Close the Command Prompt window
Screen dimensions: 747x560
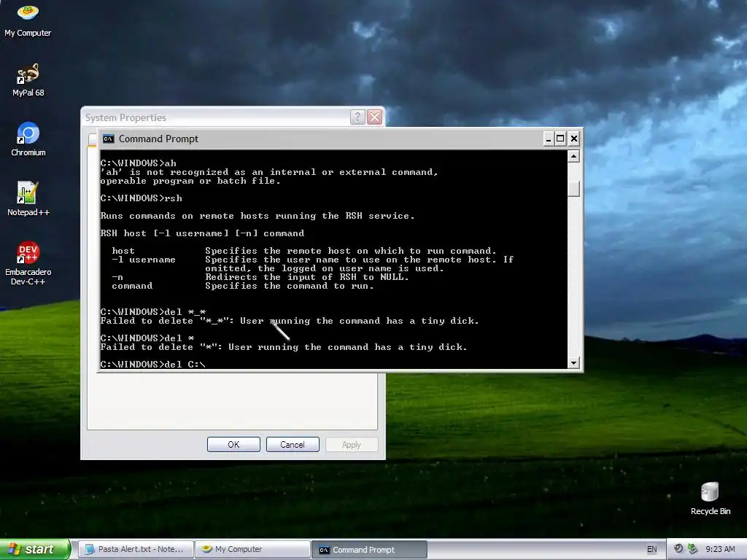pyautogui.click(x=574, y=139)
